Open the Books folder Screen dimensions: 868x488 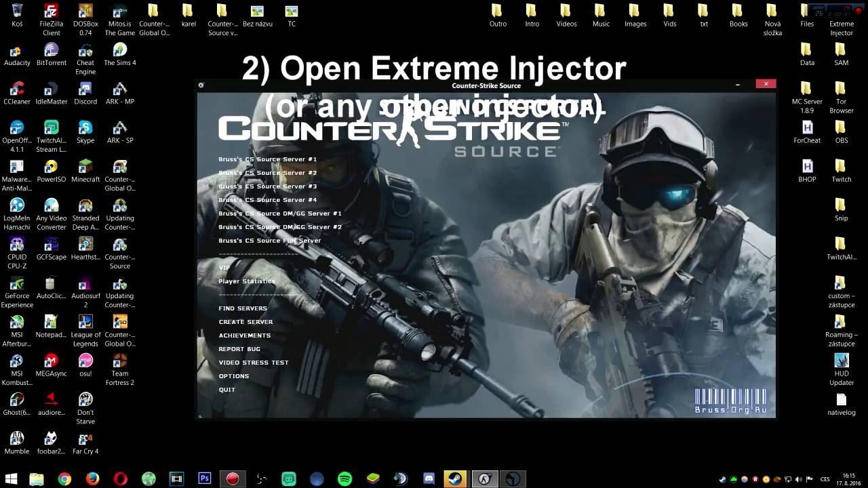738,16
